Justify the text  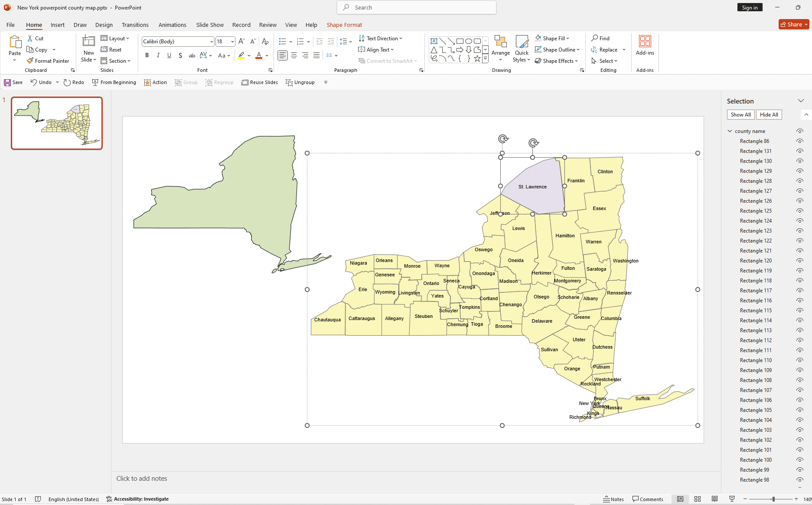[x=316, y=55]
